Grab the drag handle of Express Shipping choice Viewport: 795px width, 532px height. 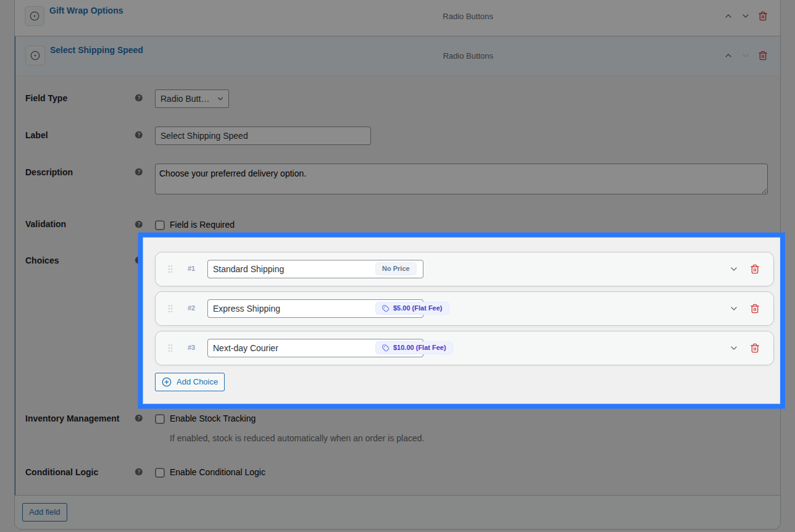[x=170, y=309]
